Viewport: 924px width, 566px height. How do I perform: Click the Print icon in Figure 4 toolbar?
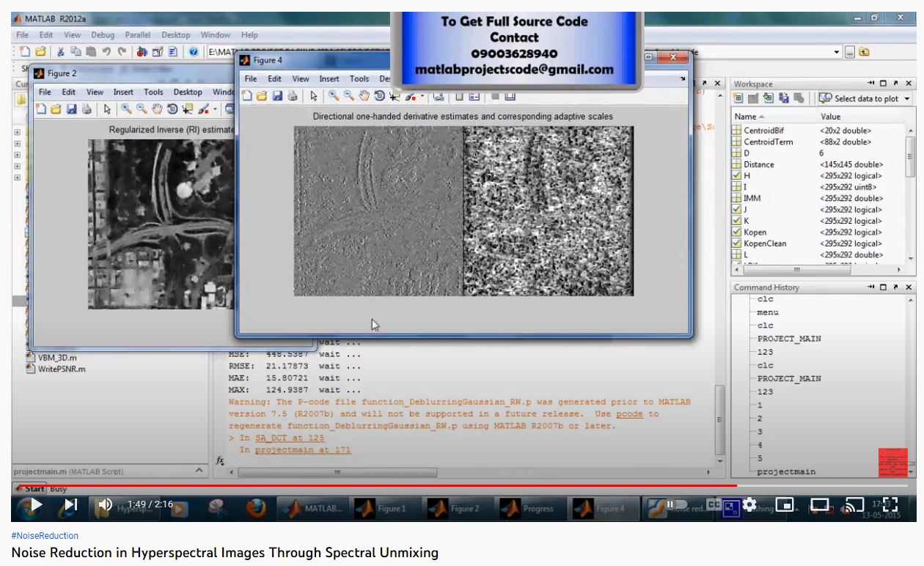[292, 96]
